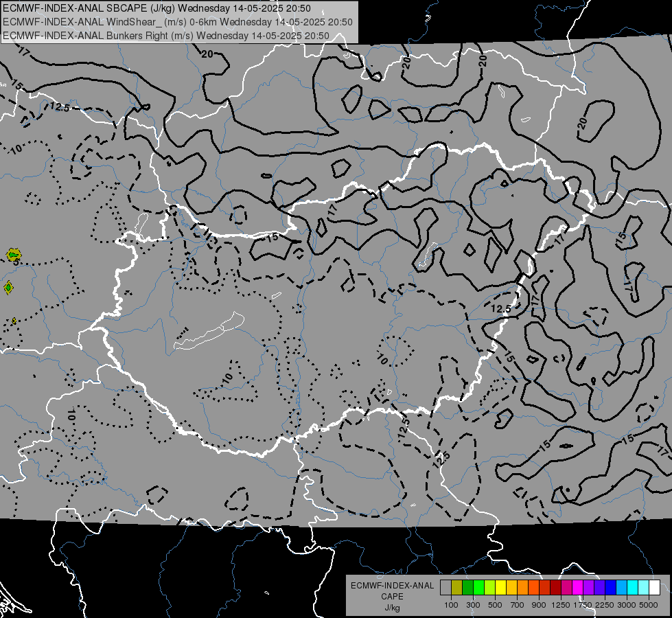
Task: Select the SBCAPE (J/kg) title line
Action: [x=157, y=8]
